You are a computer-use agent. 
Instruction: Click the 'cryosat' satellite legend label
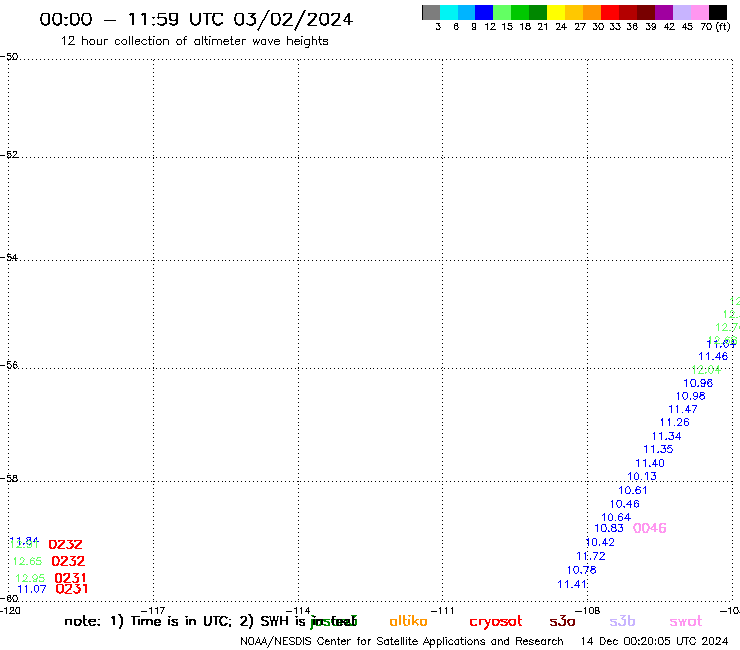pyautogui.click(x=496, y=622)
